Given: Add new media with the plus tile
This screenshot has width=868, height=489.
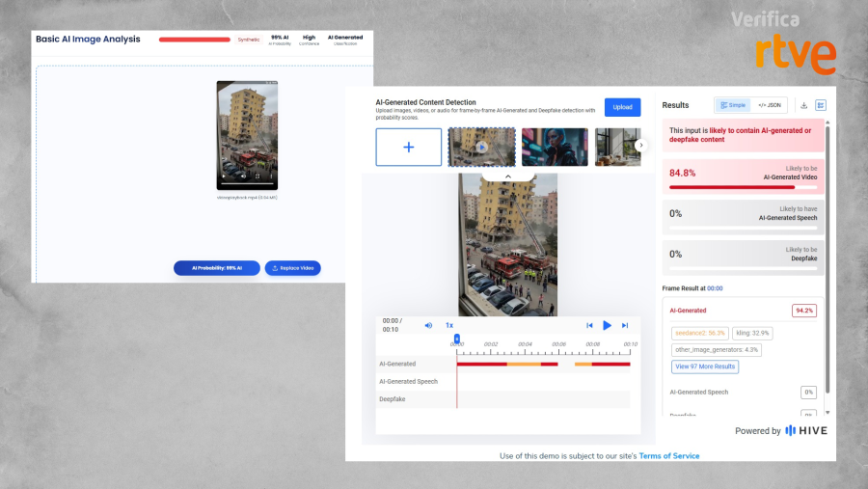Looking at the screenshot, I should [x=409, y=147].
